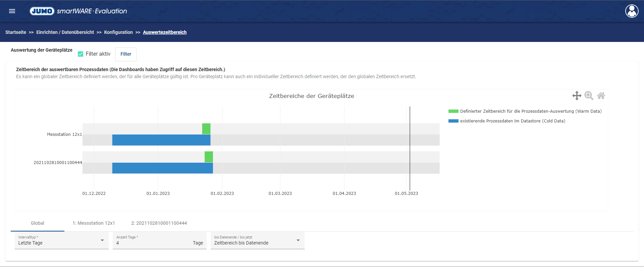The image size is (644, 267).
Task: Open the Konfiguration breadcrumb link
Action: pos(118,32)
